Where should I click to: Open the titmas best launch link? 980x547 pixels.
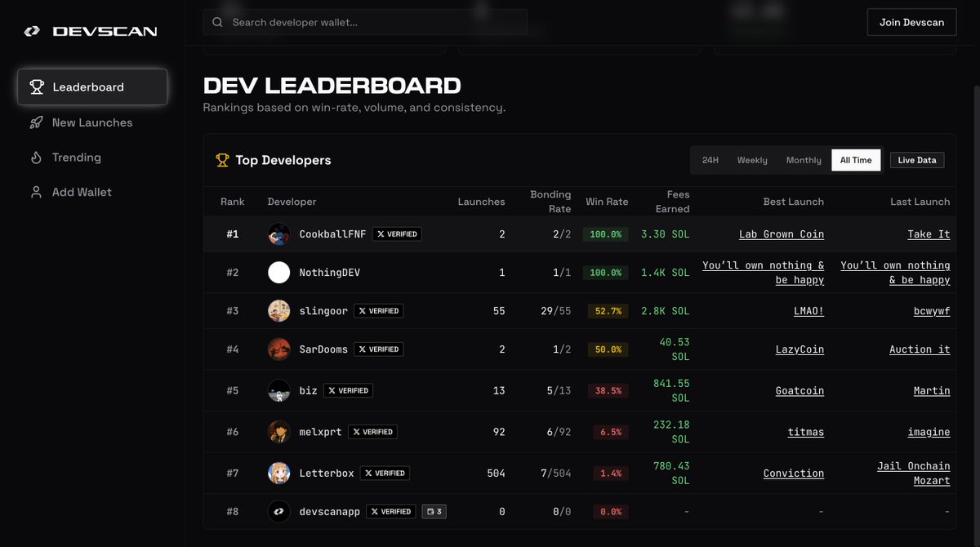(x=806, y=432)
